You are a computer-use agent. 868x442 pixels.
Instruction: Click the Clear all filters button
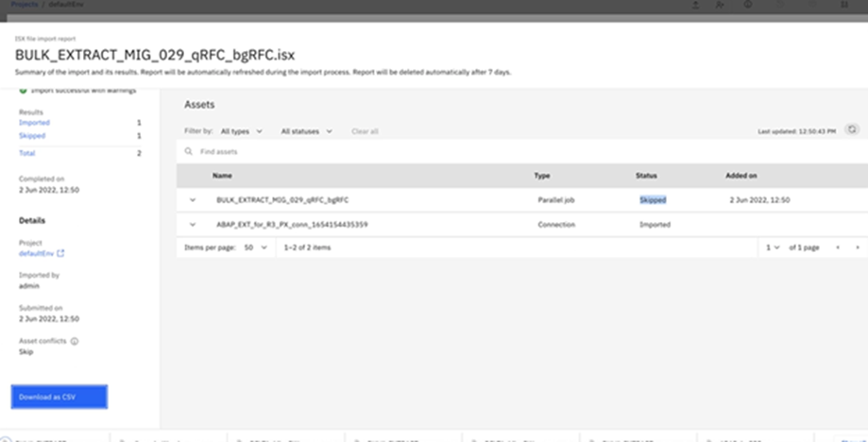coord(365,131)
